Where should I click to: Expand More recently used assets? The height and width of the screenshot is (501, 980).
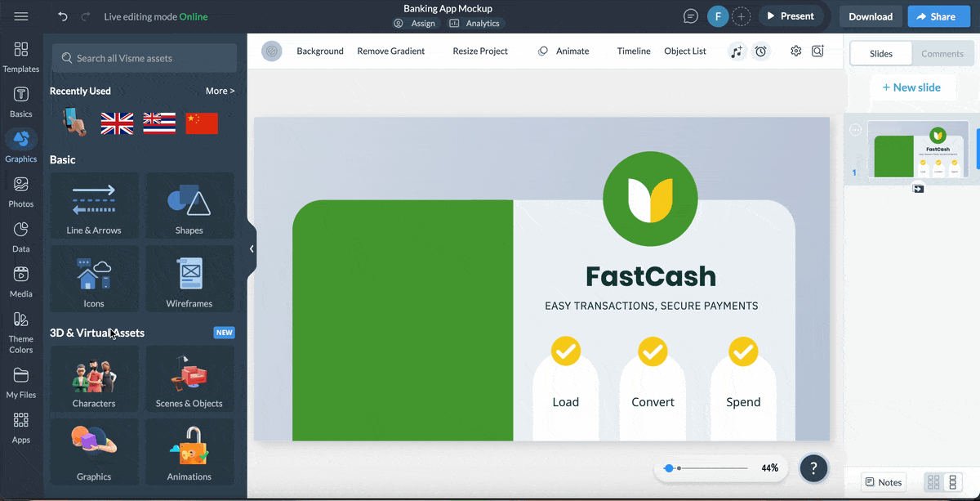[220, 91]
